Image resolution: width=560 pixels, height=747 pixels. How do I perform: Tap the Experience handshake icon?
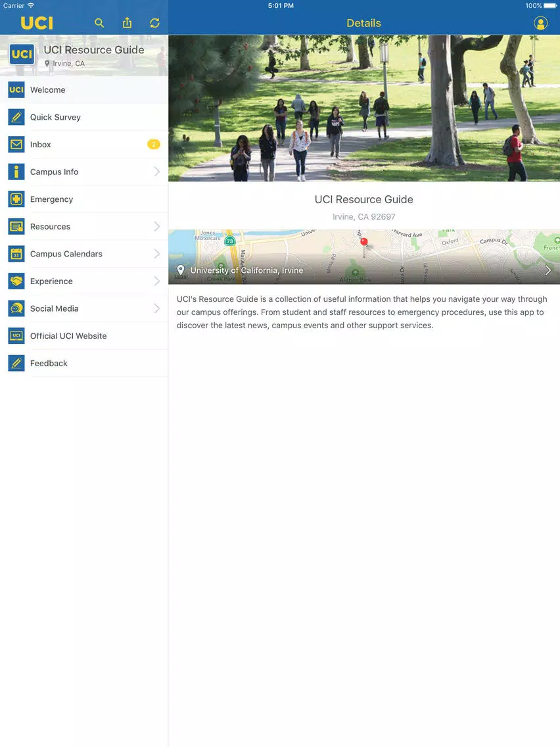(16, 281)
